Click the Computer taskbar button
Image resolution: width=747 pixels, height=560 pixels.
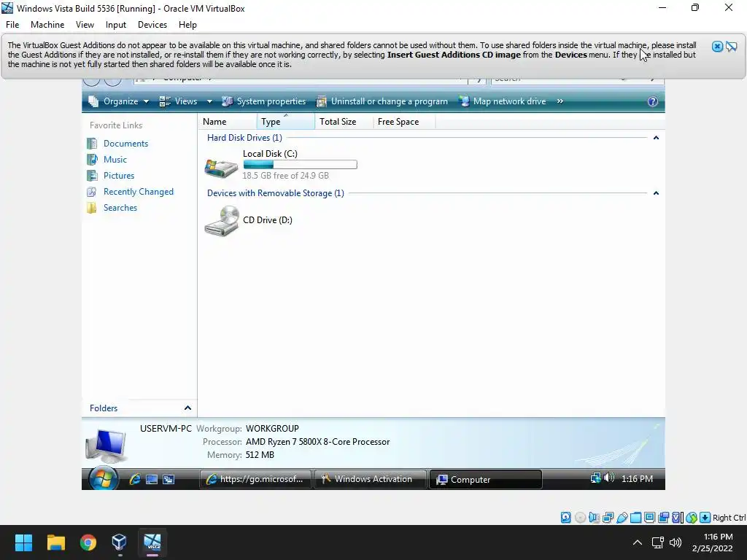coord(485,479)
